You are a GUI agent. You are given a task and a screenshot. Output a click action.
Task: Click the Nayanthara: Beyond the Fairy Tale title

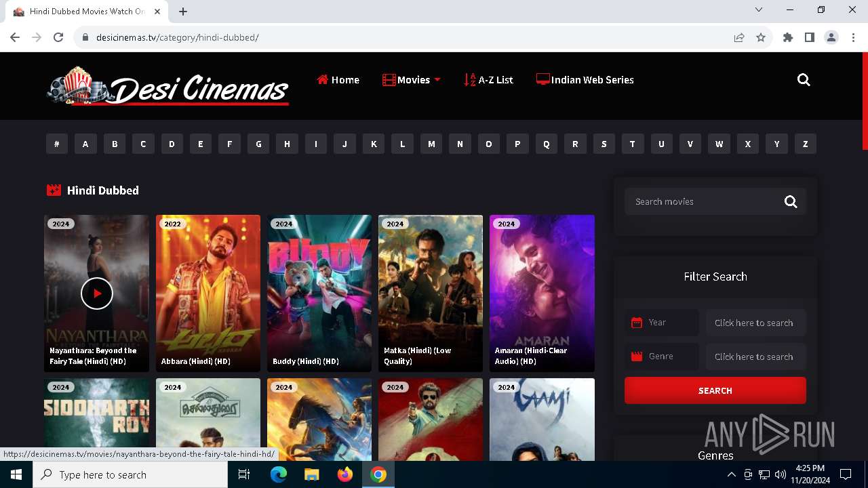click(93, 356)
